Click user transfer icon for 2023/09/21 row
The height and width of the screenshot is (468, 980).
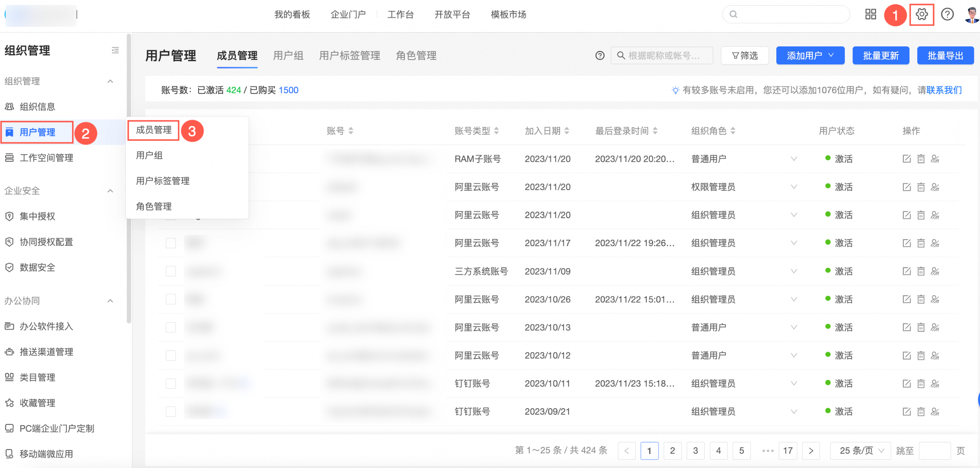[x=935, y=412]
